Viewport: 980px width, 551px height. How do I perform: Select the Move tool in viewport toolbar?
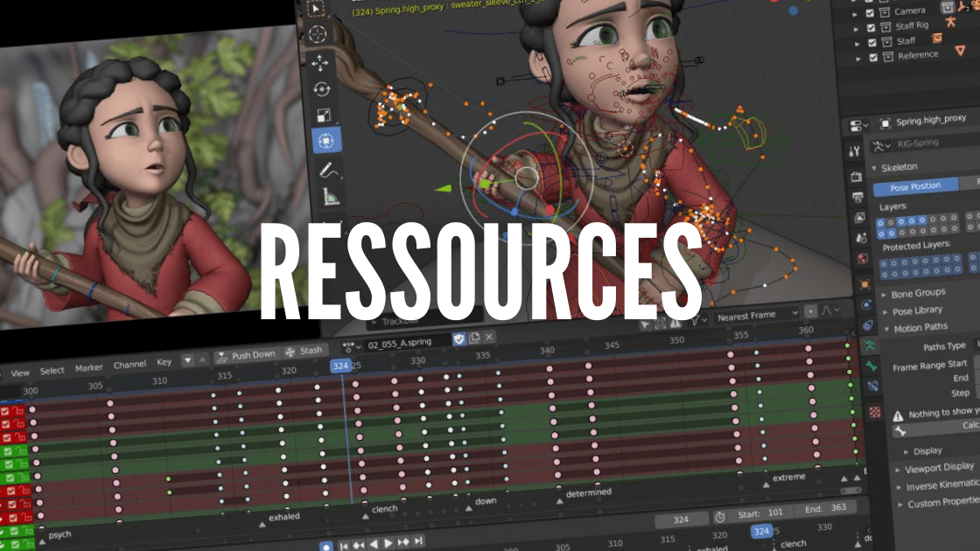(320, 63)
